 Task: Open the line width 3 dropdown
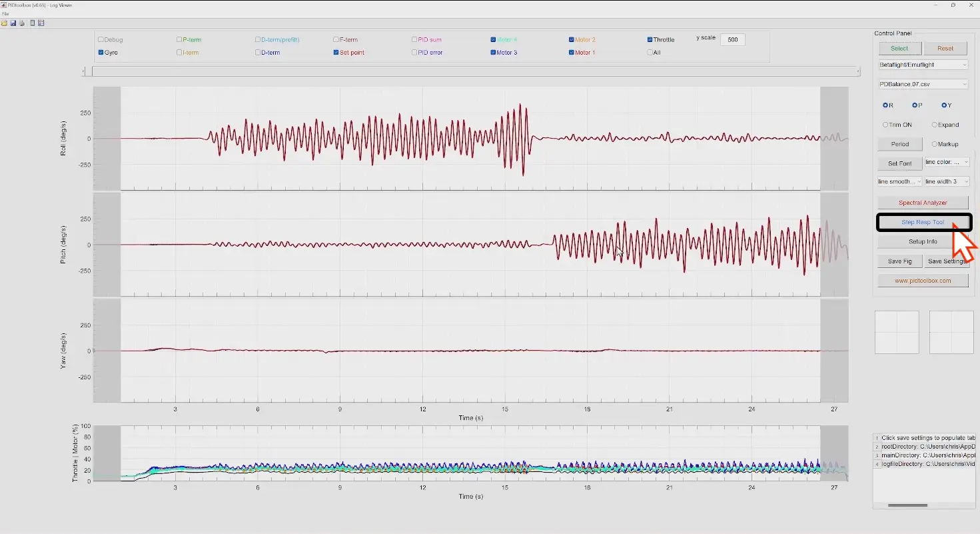pyautogui.click(x=947, y=181)
